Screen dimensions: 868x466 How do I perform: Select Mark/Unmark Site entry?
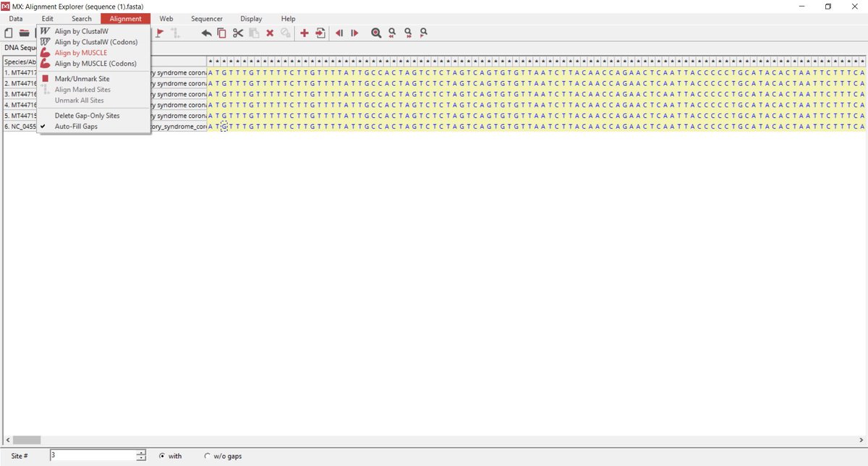coord(82,78)
